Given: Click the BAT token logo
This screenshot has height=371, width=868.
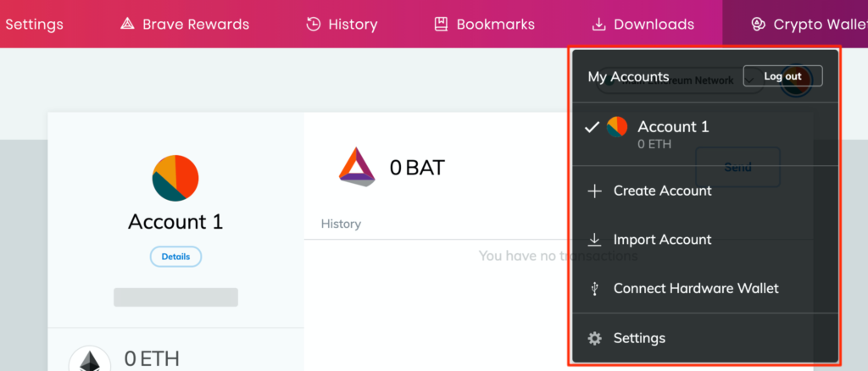Looking at the screenshot, I should [x=357, y=166].
